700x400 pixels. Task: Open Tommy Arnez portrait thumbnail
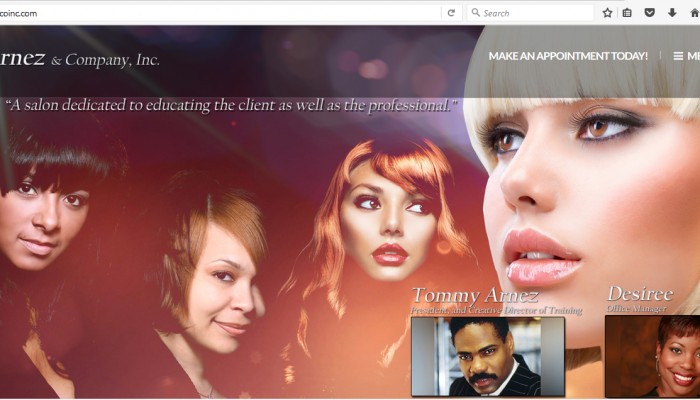click(x=488, y=356)
